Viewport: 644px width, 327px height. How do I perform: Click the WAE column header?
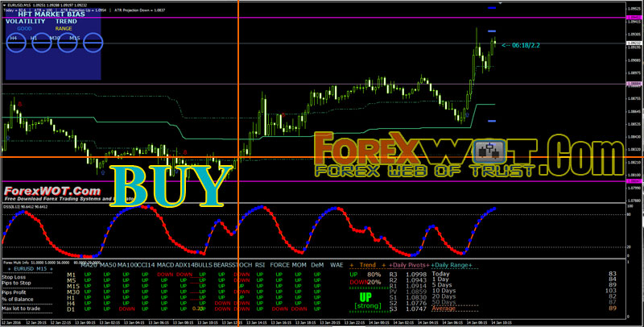tap(336, 265)
